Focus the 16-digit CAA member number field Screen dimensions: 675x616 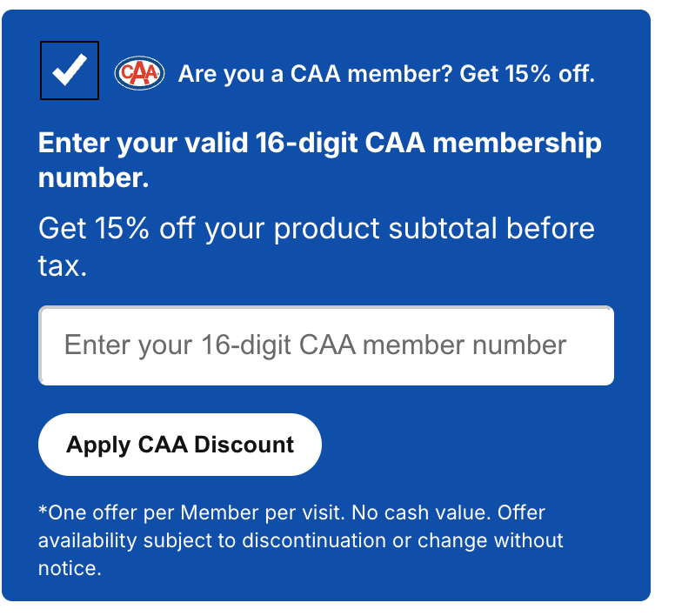click(326, 345)
